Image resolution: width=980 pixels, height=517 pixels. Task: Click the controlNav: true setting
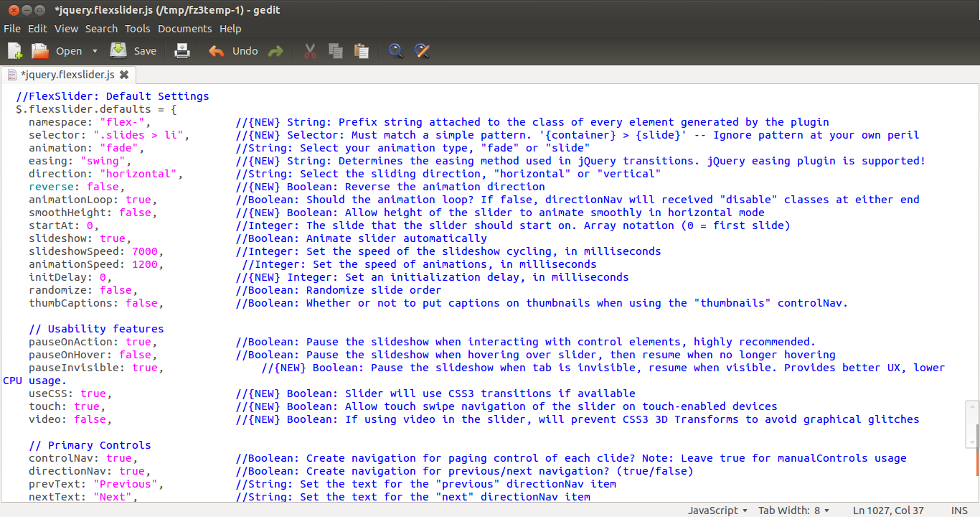coord(83,458)
